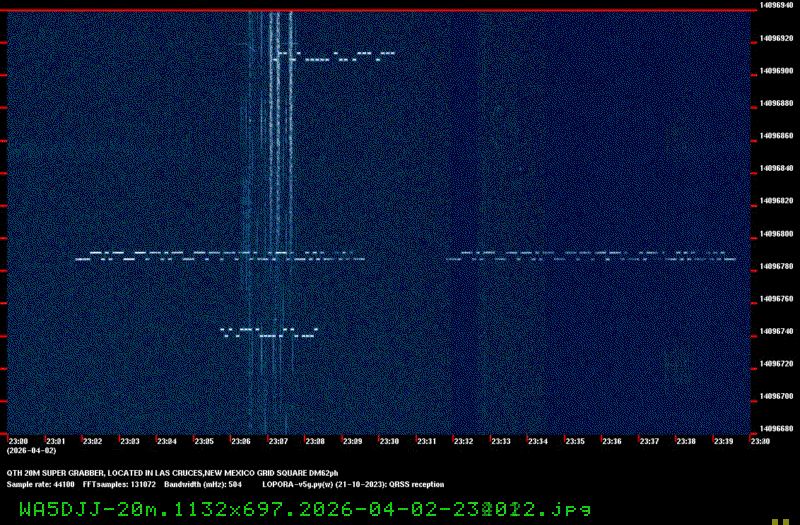
Task: Select the 23:36 time label
Action: (x=612, y=441)
